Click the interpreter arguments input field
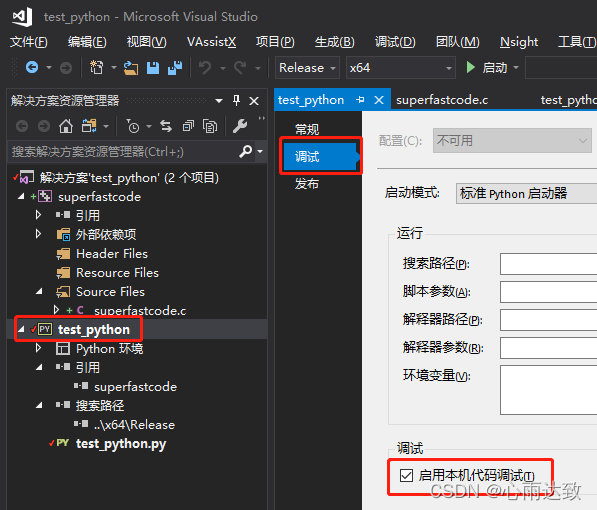 point(548,348)
